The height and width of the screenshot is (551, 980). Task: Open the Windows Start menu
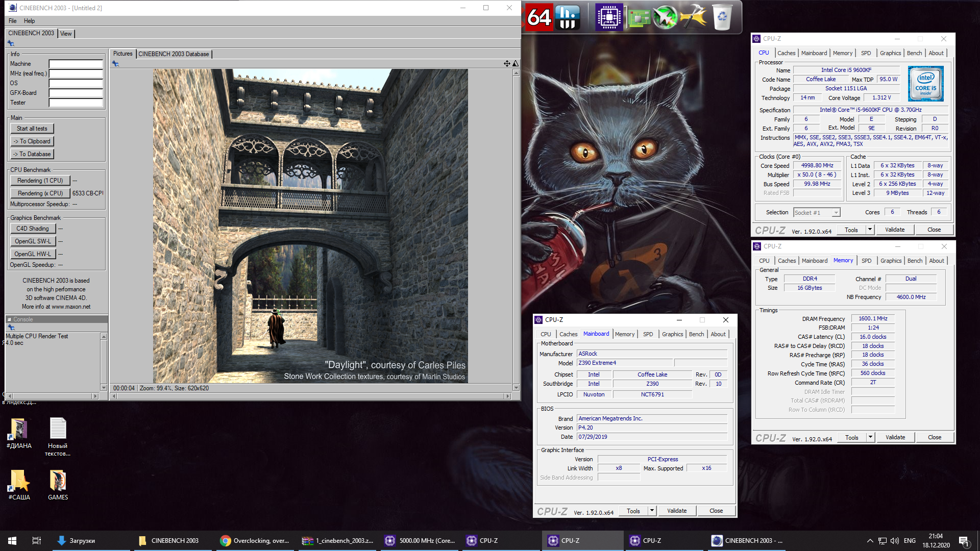tap(12, 541)
